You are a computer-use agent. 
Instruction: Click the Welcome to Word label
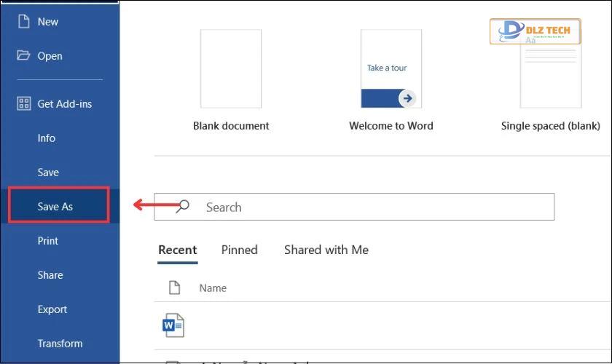pos(391,126)
